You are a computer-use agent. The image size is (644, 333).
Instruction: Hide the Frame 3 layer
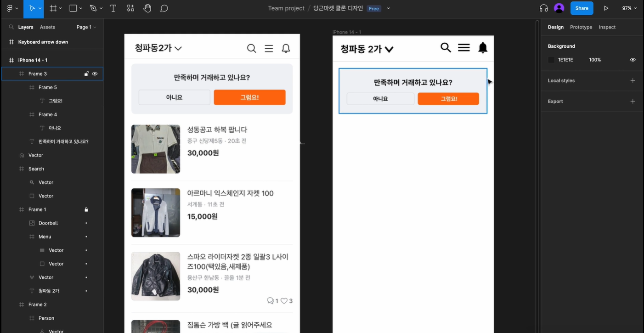(x=95, y=73)
